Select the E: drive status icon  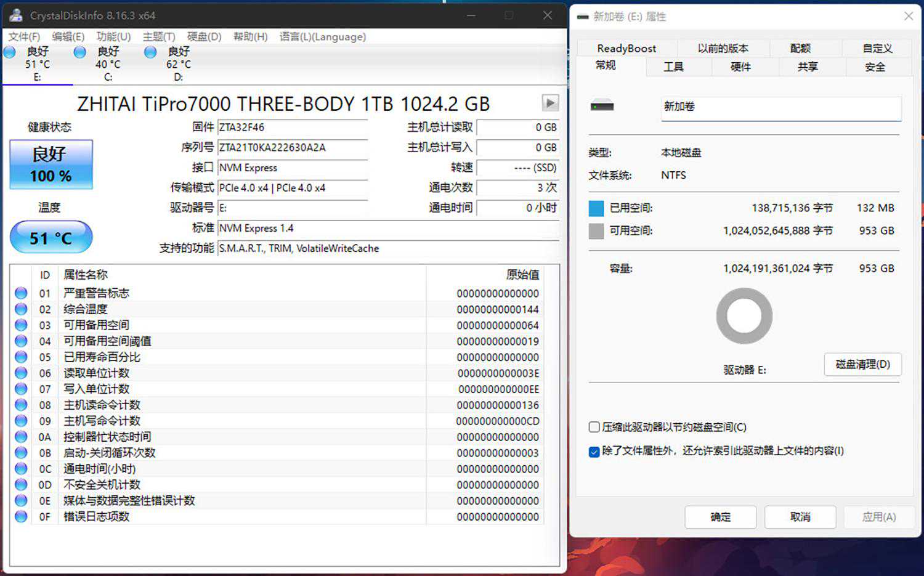click(9, 52)
